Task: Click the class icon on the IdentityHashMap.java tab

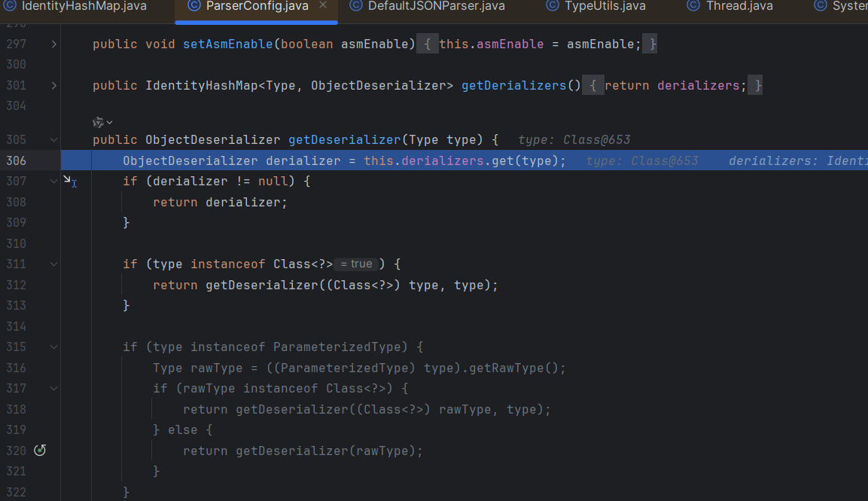Action: [10, 6]
